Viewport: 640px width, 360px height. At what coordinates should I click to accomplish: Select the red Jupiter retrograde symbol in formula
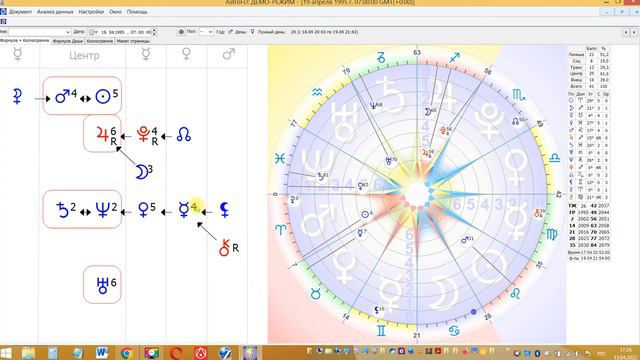102,133
